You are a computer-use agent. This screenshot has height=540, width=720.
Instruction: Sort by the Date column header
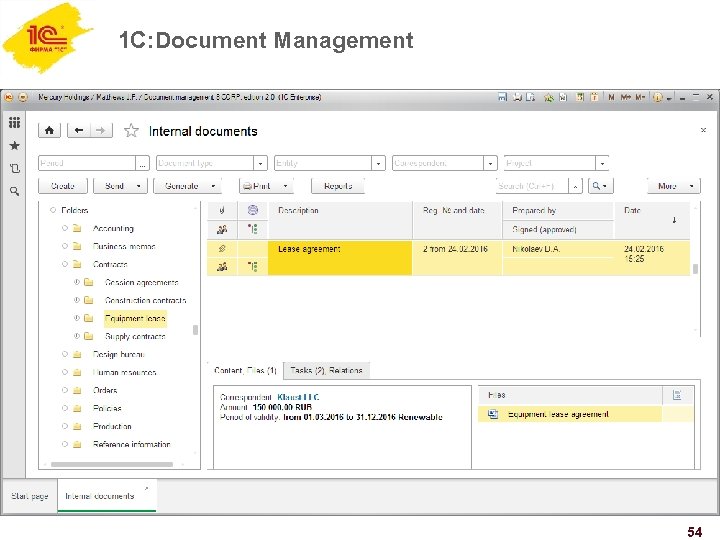(x=651, y=219)
